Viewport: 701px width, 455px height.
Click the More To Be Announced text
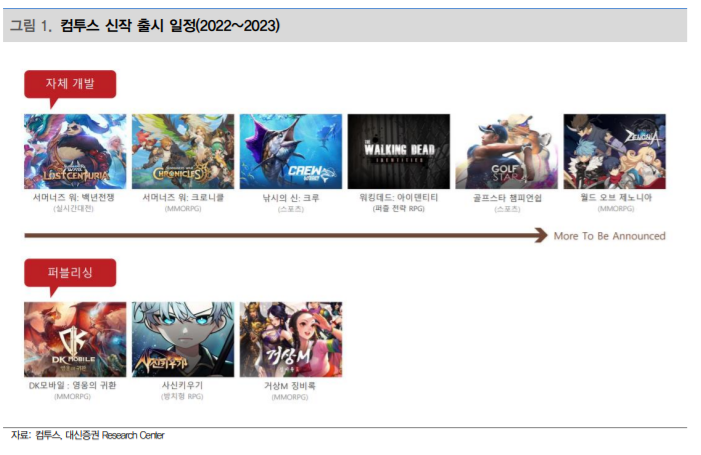pos(609,236)
